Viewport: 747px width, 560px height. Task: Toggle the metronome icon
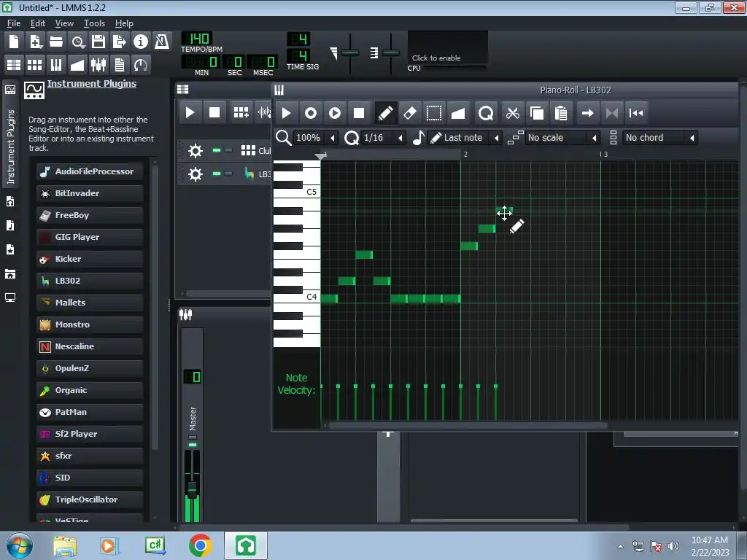pos(162,42)
